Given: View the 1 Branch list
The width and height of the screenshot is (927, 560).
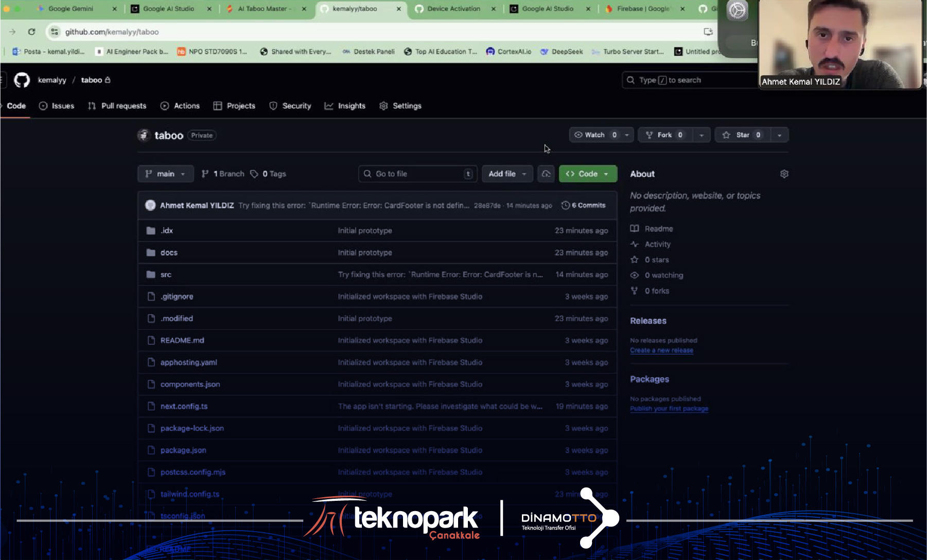Looking at the screenshot, I should [x=223, y=174].
